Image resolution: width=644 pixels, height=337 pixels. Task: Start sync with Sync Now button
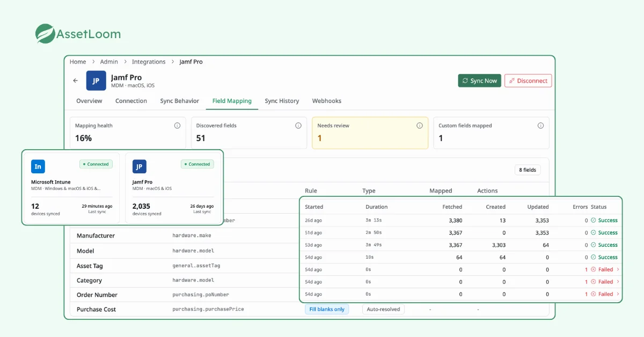(x=480, y=81)
